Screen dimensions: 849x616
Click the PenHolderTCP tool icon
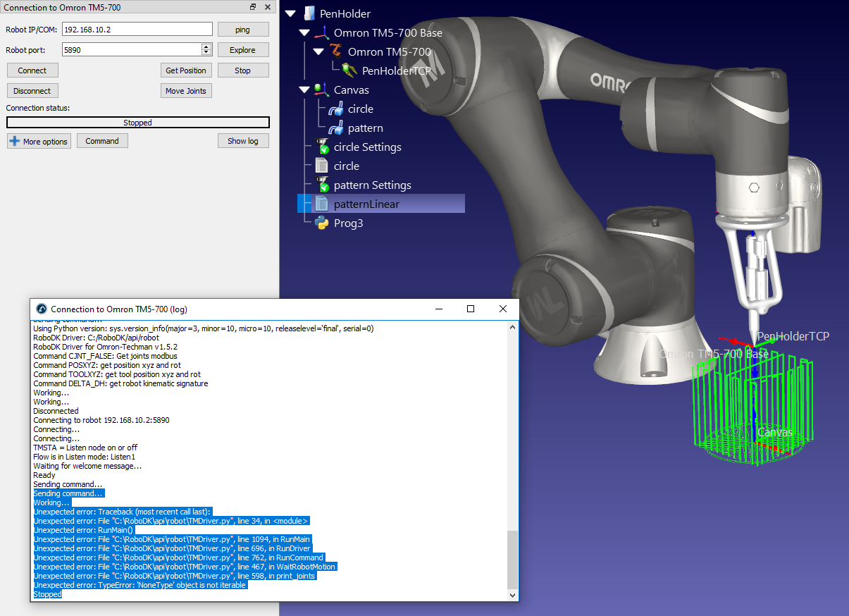[349, 70]
